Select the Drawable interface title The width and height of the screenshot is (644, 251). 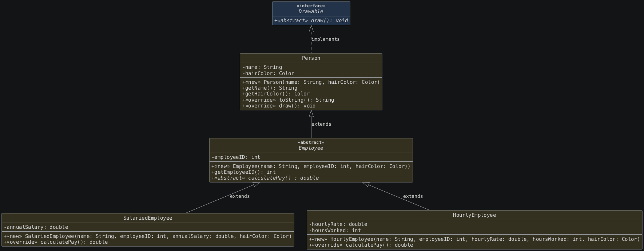[x=311, y=11]
